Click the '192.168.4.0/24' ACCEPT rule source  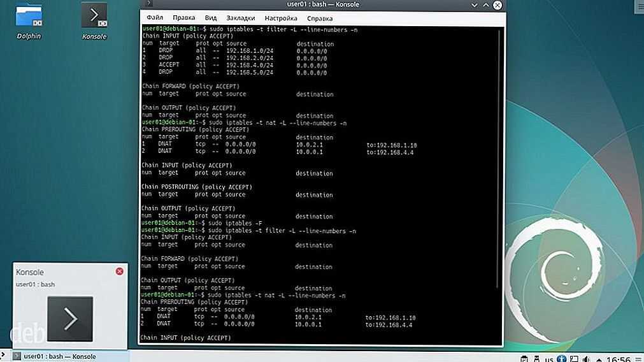coord(250,65)
